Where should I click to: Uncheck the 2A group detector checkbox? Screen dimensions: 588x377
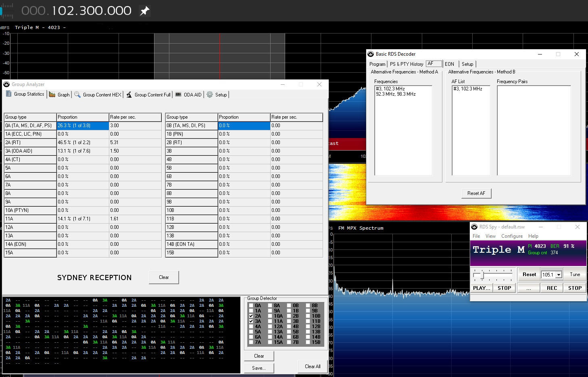(251, 316)
